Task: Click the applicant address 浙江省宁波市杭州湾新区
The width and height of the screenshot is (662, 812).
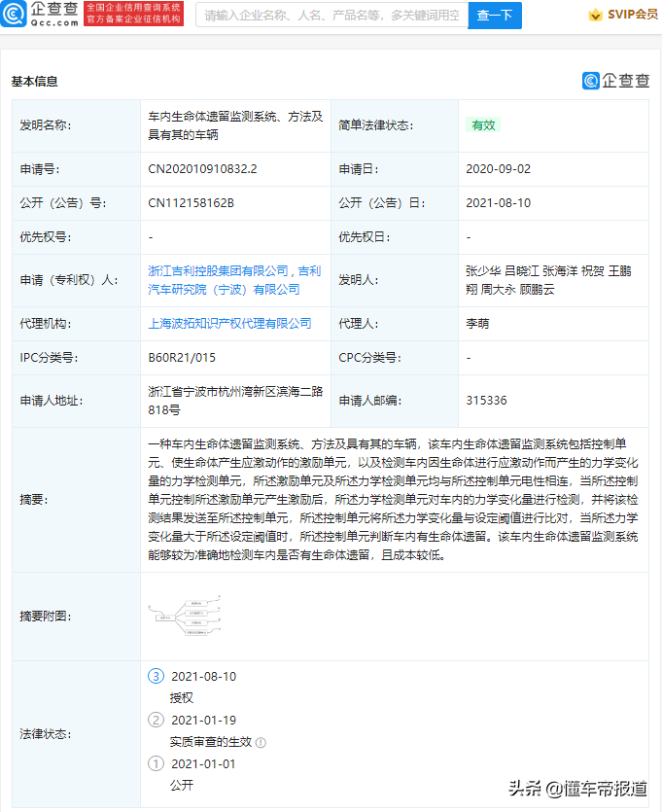Action: click(x=235, y=401)
